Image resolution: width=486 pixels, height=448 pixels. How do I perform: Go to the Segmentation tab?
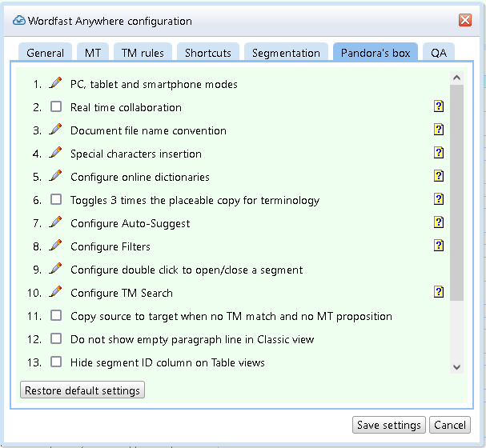click(286, 53)
